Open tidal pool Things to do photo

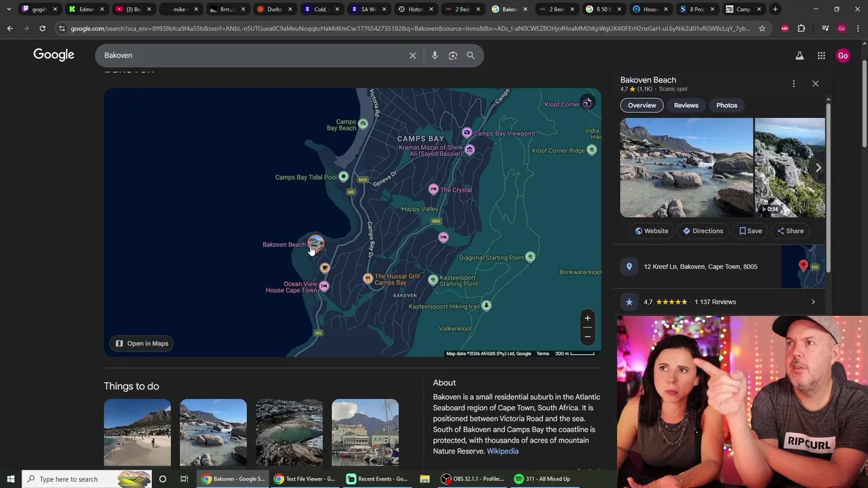289,432
